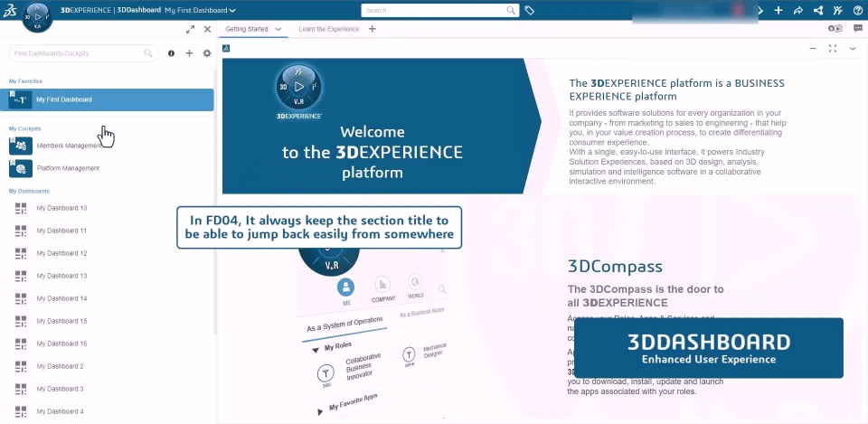Click the magnifier icon in the top Search bar
This screenshot has height=424, width=868.
coord(511,10)
